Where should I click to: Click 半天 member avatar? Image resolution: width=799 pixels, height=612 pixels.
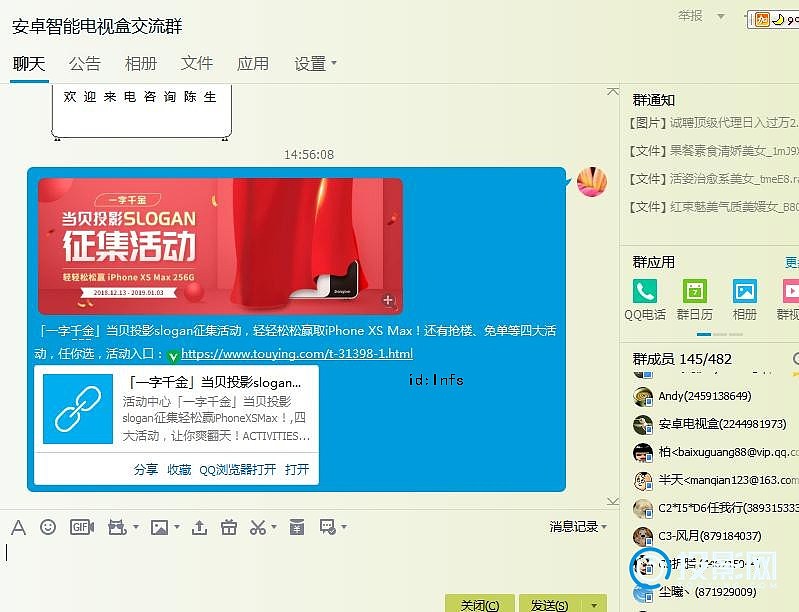643,481
